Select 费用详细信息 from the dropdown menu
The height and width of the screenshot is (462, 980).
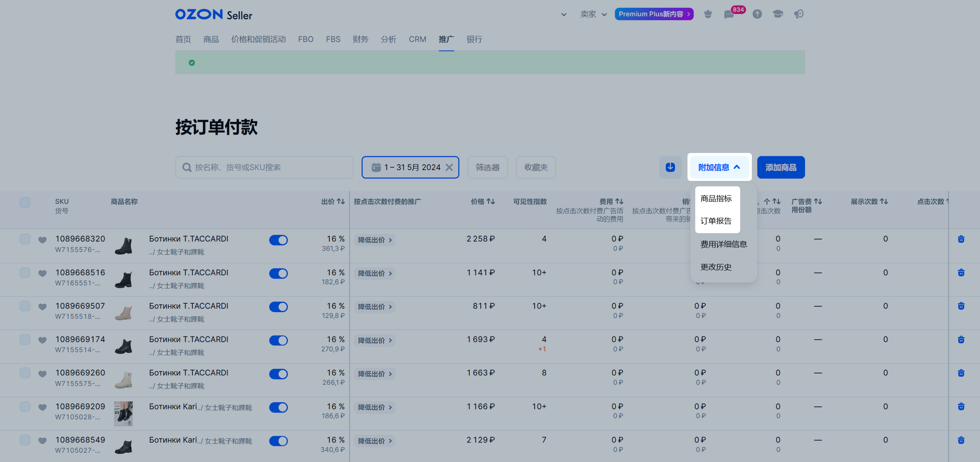click(724, 244)
